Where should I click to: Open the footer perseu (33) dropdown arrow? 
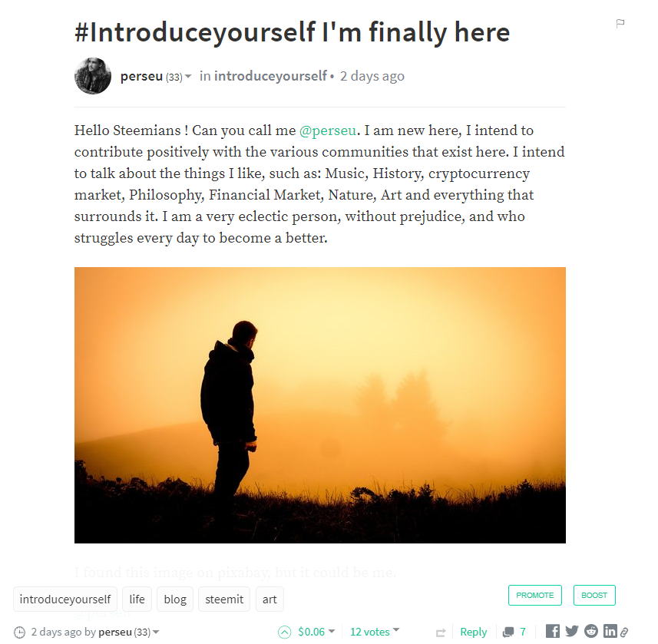click(156, 632)
